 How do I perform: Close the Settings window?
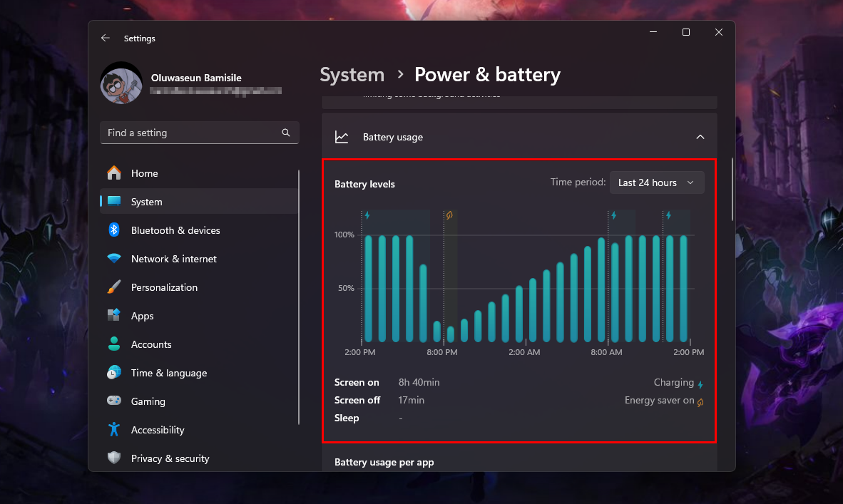coord(719,32)
